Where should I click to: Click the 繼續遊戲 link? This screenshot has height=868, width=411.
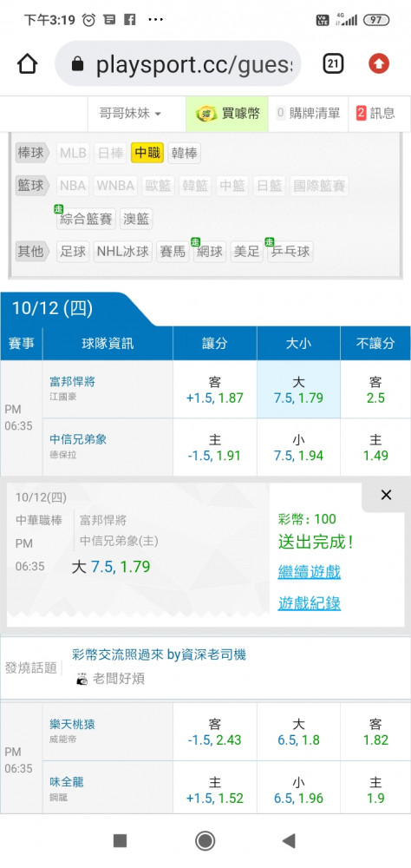tap(310, 572)
